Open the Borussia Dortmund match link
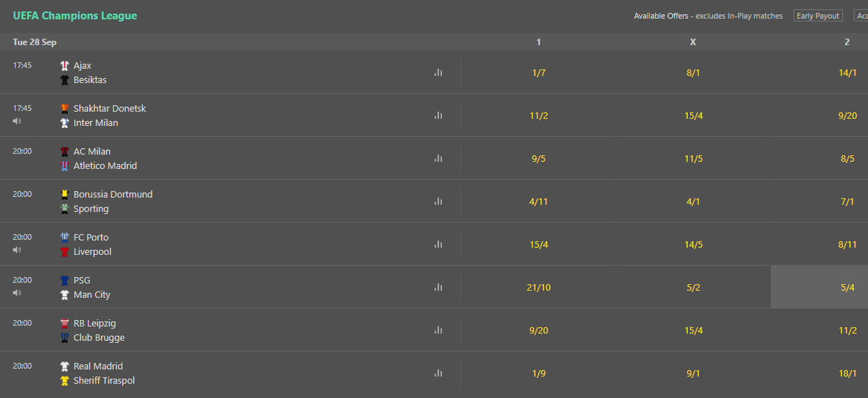 point(113,194)
